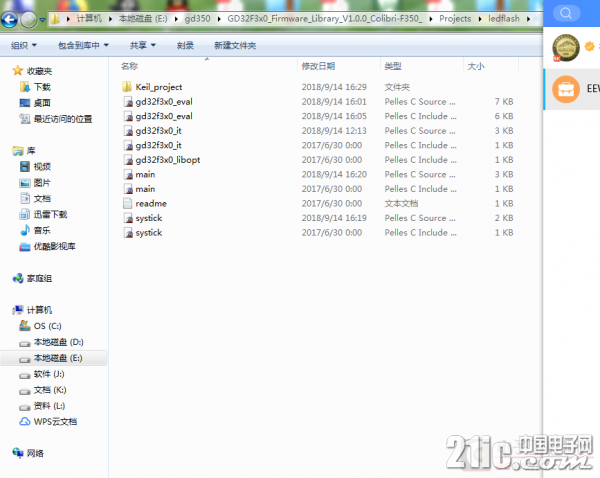
Task: Select the systick C Include file icon
Action: click(128, 233)
